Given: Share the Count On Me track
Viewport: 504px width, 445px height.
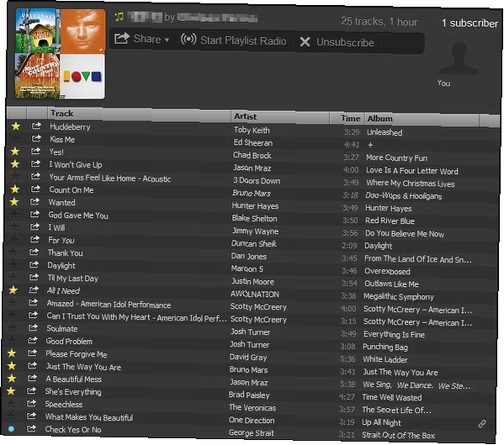Looking at the screenshot, I should click(x=35, y=188).
